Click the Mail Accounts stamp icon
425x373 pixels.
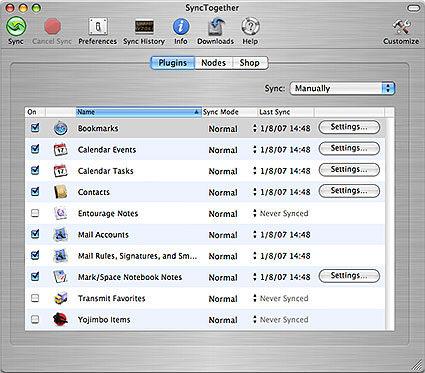[61, 235]
